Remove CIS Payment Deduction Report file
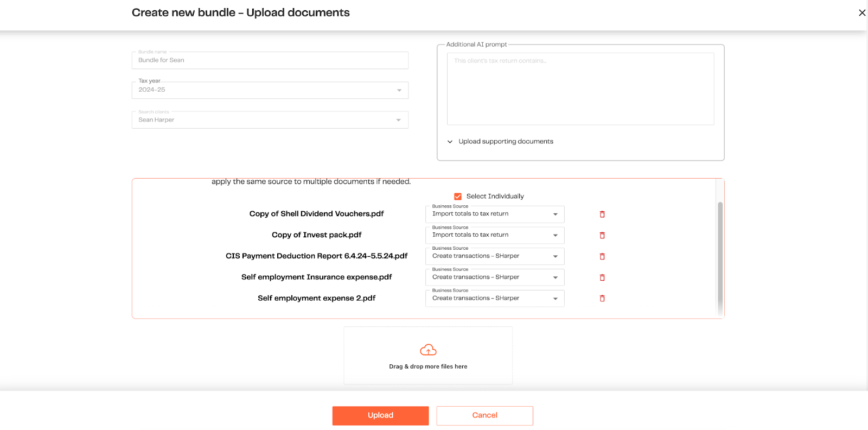This screenshot has width=868, height=430. click(x=602, y=256)
